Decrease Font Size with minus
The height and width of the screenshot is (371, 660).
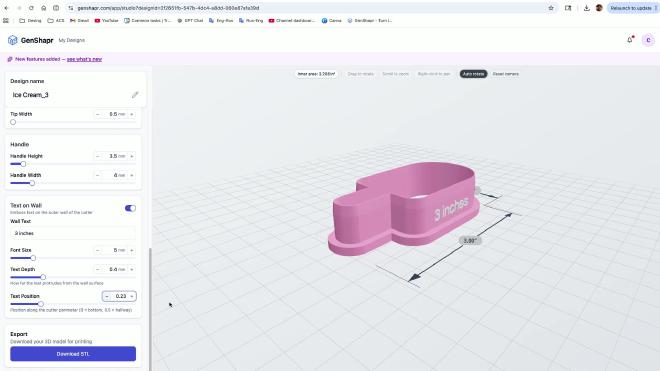(98, 250)
